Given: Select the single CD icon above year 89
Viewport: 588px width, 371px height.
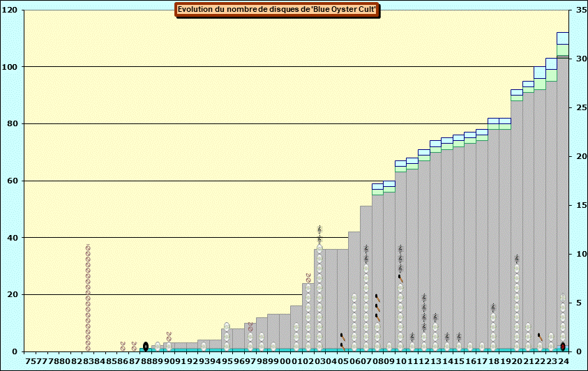Looking at the screenshot, I should pyautogui.click(x=158, y=347).
